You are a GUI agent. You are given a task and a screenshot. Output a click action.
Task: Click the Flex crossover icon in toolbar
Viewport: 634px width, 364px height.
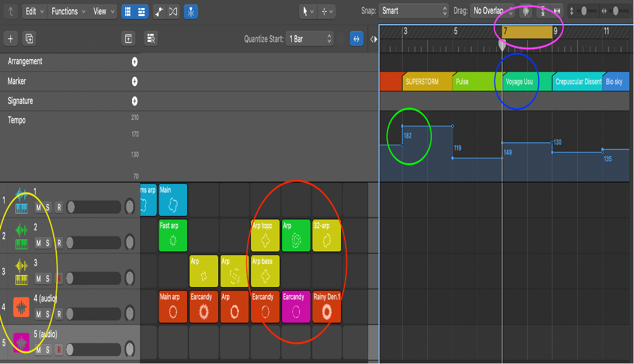coord(173,11)
